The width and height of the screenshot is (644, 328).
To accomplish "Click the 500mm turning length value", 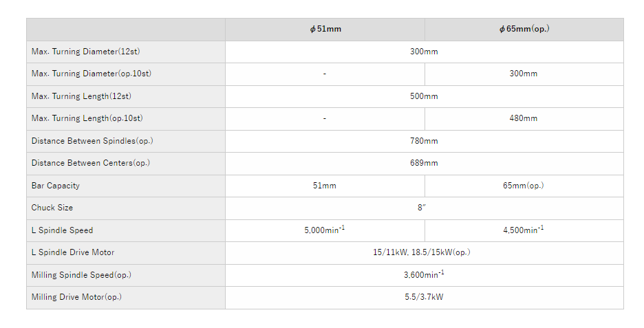I will [424, 96].
